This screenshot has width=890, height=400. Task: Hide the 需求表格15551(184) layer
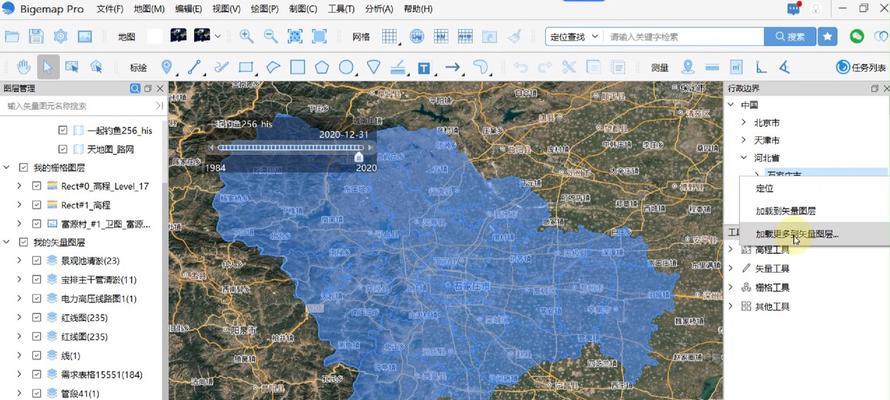coord(36,374)
